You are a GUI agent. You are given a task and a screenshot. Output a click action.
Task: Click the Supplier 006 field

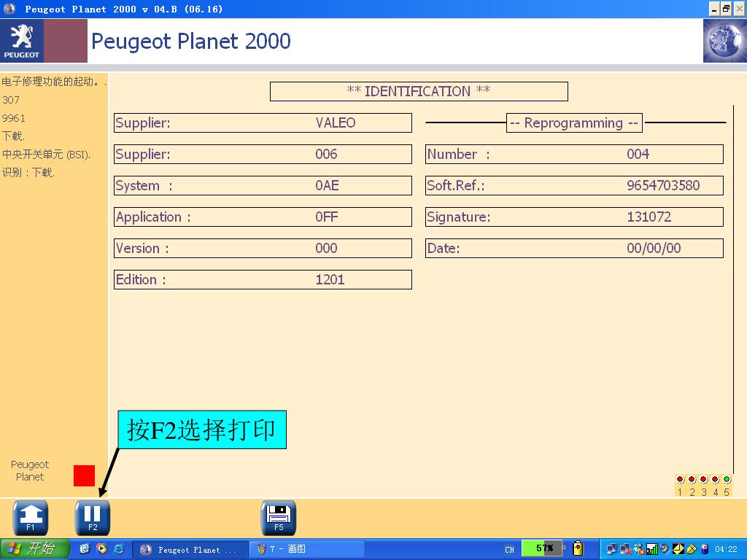(x=263, y=155)
